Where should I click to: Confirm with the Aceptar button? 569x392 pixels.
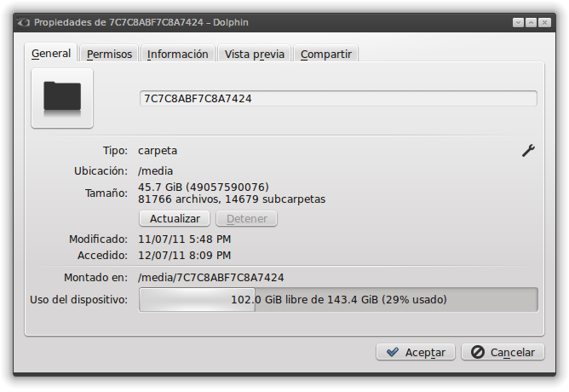[416, 352]
